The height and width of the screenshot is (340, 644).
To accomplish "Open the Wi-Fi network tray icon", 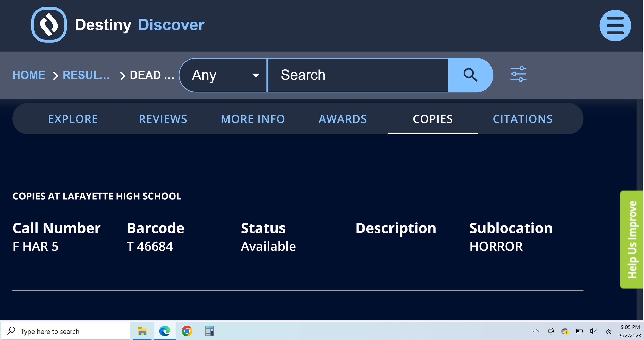I will (609, 331).
